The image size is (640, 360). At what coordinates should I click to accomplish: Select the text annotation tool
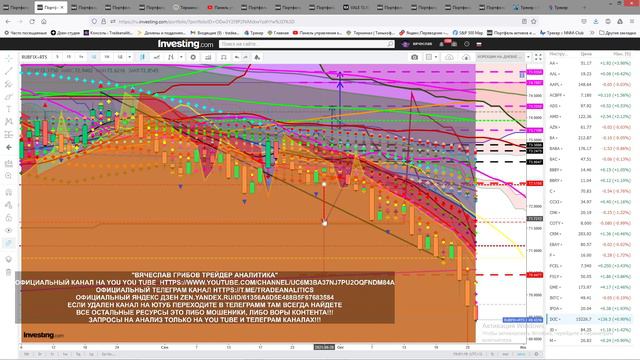point(9,109)
